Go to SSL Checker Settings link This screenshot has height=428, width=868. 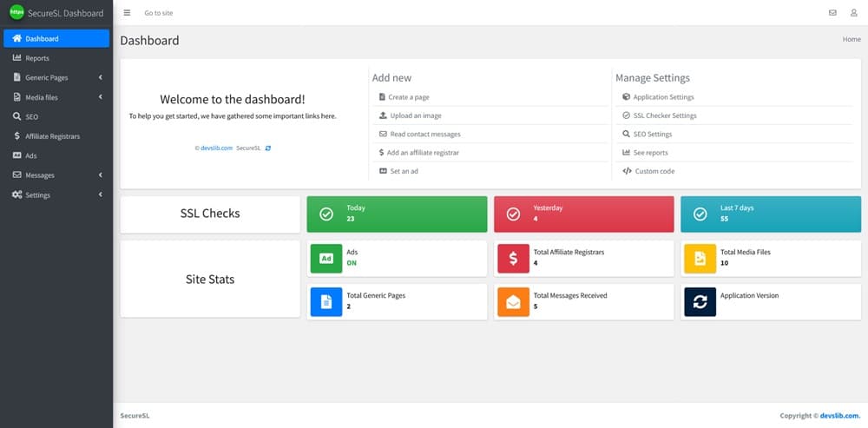point(664,115)
